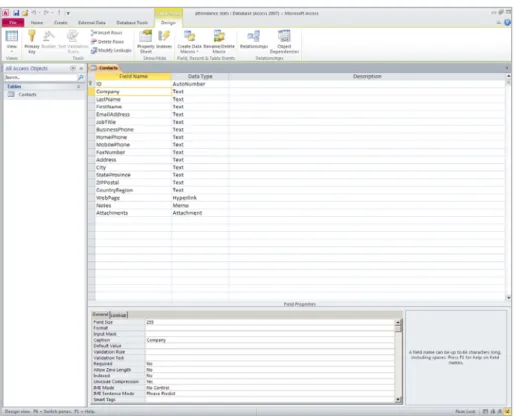This screenshot has height=416, width=514.
Task: Click the IME Mode property value No Control
Action: point(270,388)
